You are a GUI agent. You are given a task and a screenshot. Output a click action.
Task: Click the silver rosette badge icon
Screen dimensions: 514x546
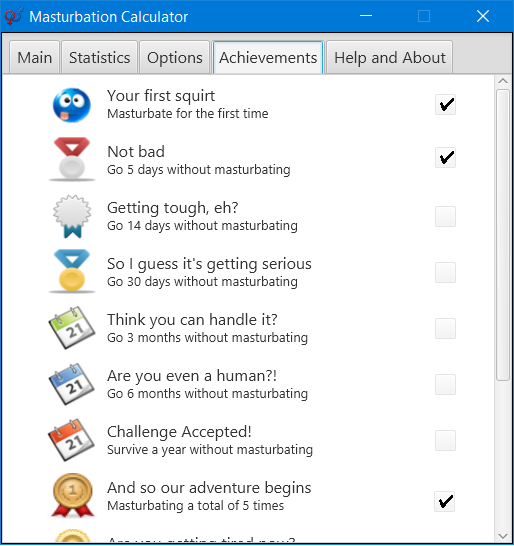(x=72, y=217)
